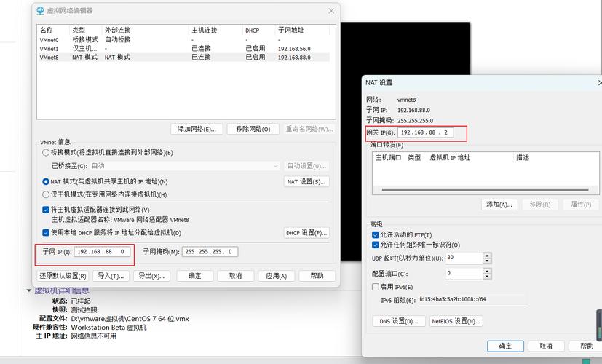Open NetBIOS 设置(N)... button
This screenshot has height=364, width=602.
(x=456, y=321)
